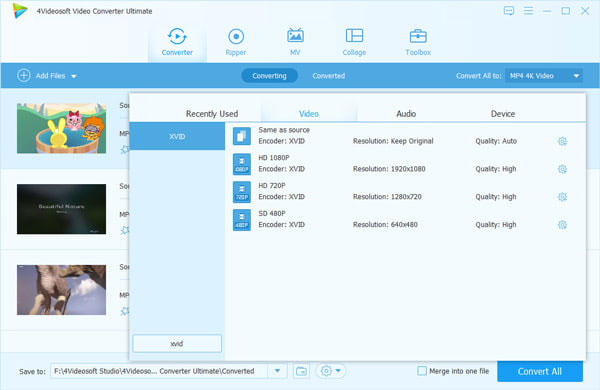Choose the HD 1080P profile title
The height and width of the screenshot is (390, 600).
point(274,158)
